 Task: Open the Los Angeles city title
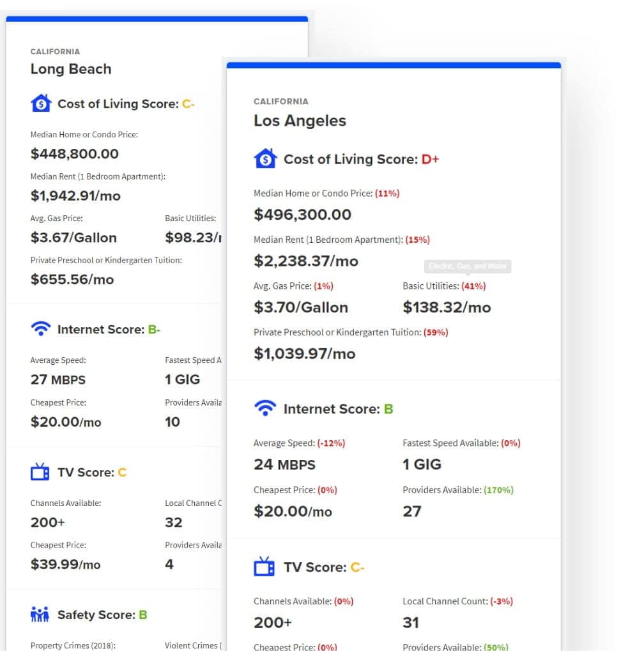[300, 121]
